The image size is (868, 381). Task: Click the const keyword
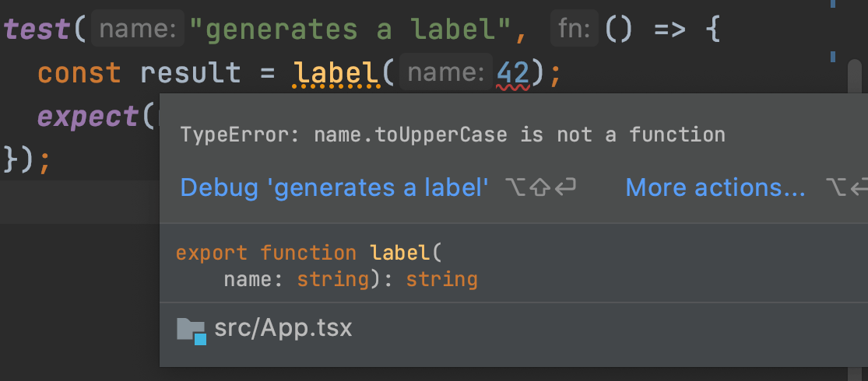79,74
